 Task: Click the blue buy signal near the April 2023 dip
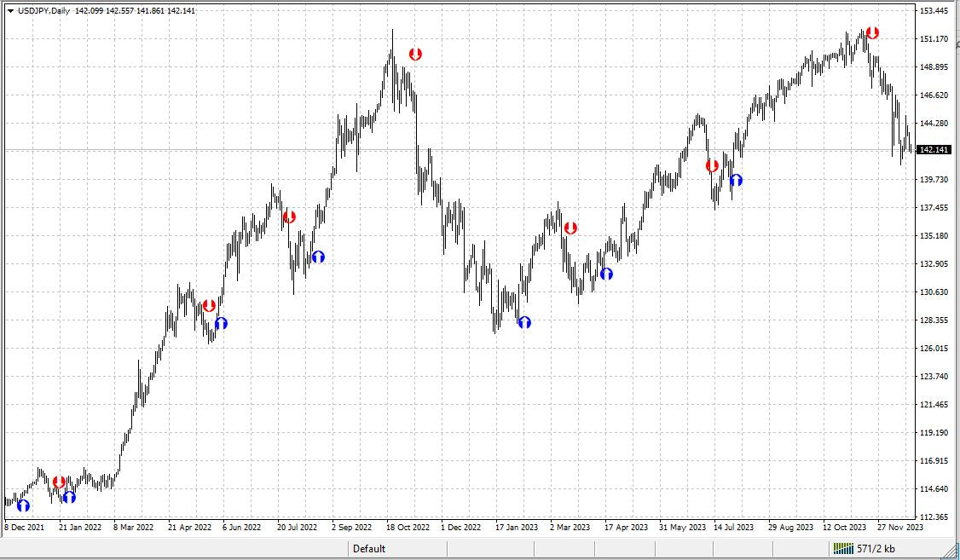pyautogui.click(x=606, y=274)
